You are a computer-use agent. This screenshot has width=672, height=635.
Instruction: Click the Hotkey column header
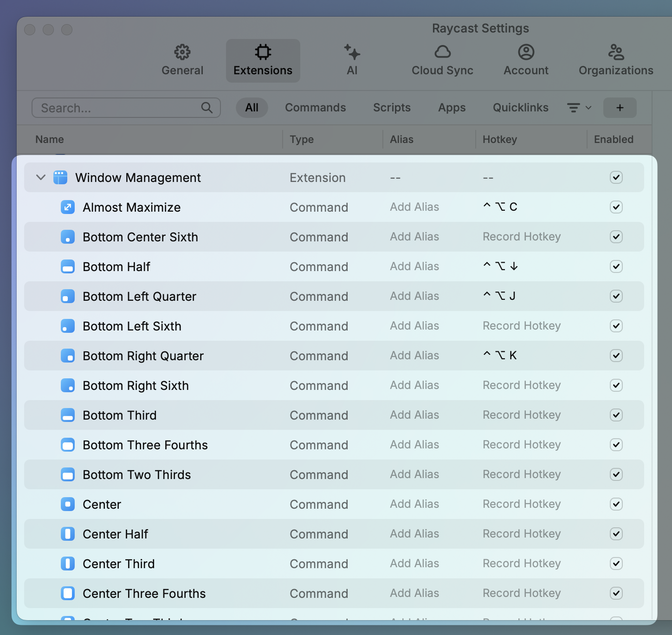[x=500, y=139]
